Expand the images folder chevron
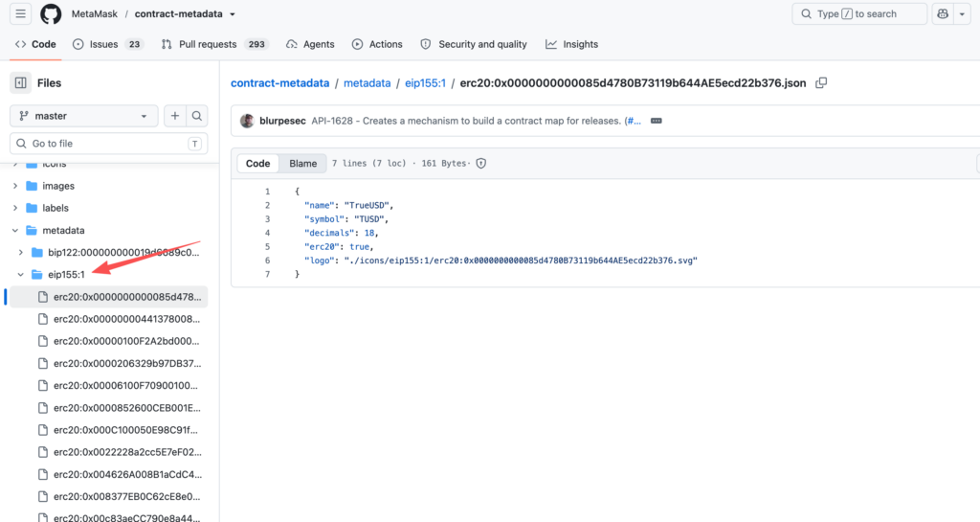980x522 pixels. click(15, 186)
